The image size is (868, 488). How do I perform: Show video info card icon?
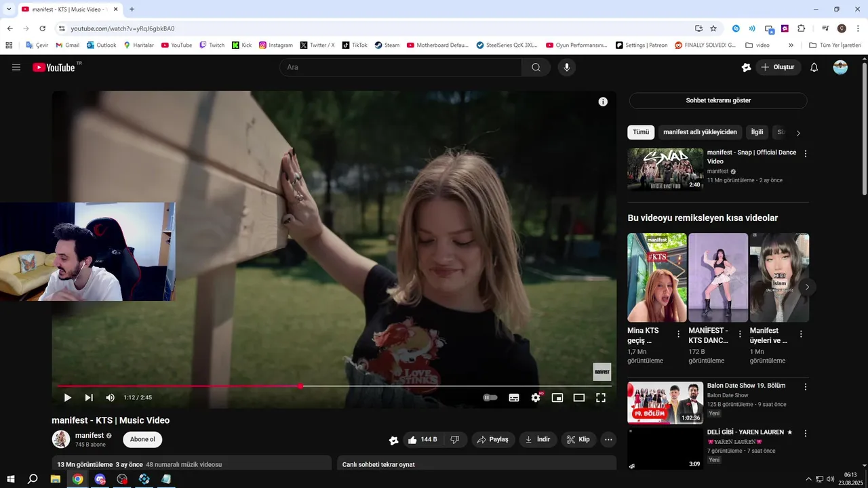tap(603, 102)
